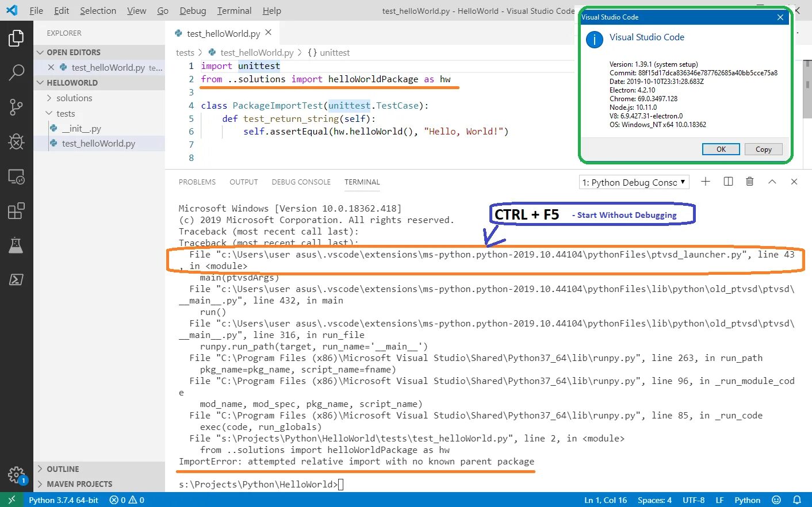The image size is (812, 507).
Task: Select Python 3.7.4 64-bit interpreter in status bar
Action: point(64,500)
